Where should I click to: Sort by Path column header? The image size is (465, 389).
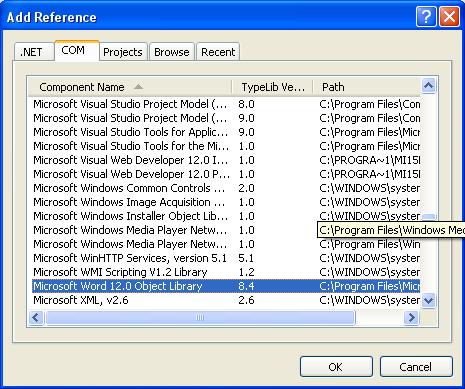[x=367, y=87]
